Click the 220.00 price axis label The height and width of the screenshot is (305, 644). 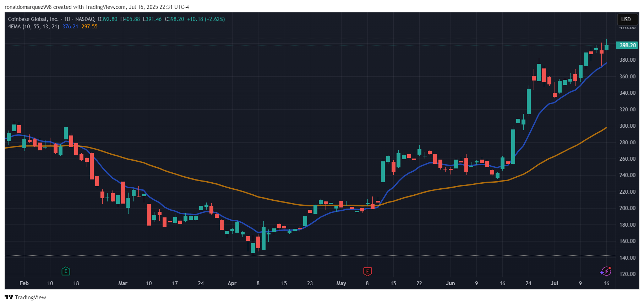click(x=627, y=192)
